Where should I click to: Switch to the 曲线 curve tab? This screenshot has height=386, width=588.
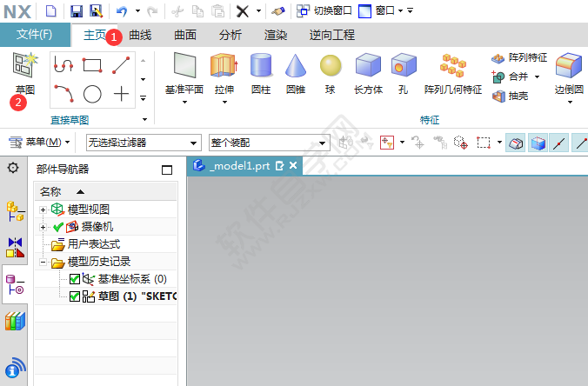click(x=140, y=35)
